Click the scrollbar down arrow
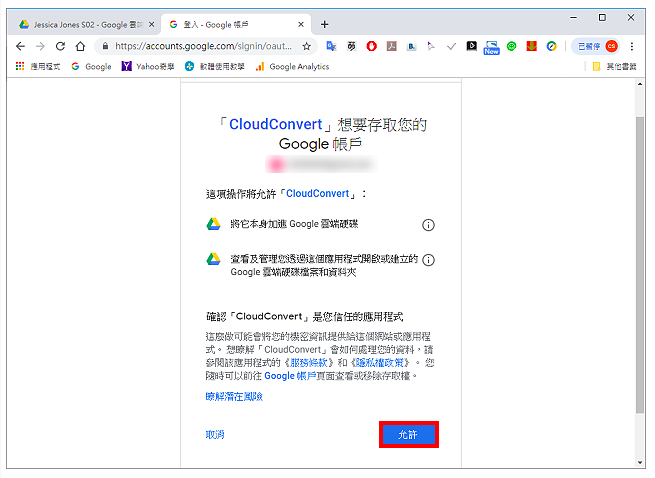The width and height of the screenshot is (655, 478). pos(640,463)
